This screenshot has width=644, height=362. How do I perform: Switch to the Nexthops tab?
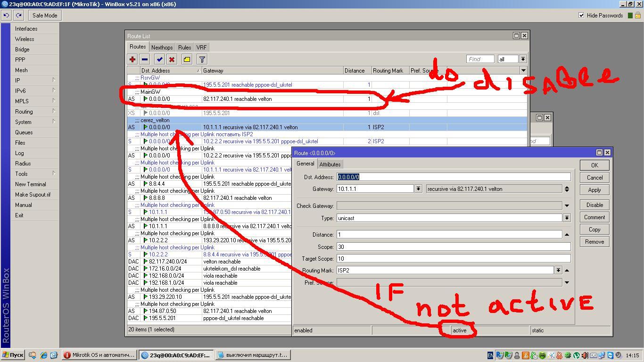coord(162,48)
